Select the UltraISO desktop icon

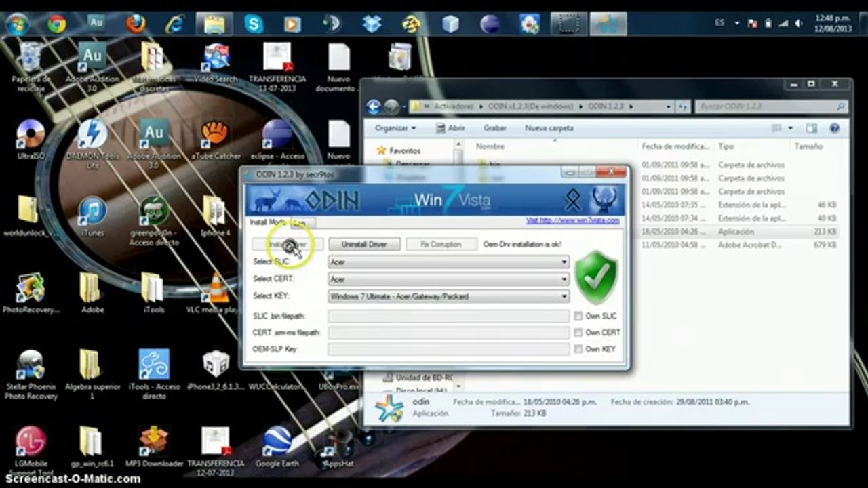pos(31,140)
